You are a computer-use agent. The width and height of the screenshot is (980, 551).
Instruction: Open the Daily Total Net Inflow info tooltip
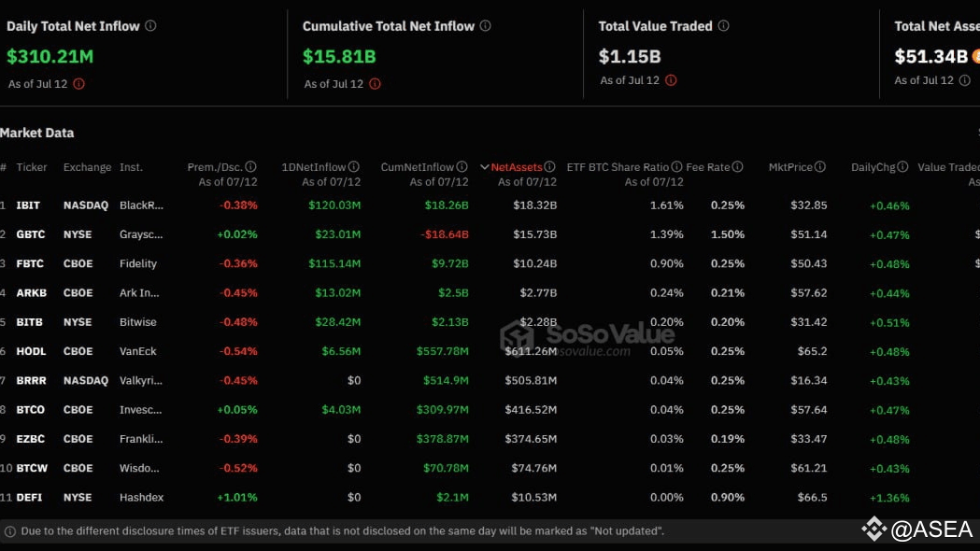149,25
